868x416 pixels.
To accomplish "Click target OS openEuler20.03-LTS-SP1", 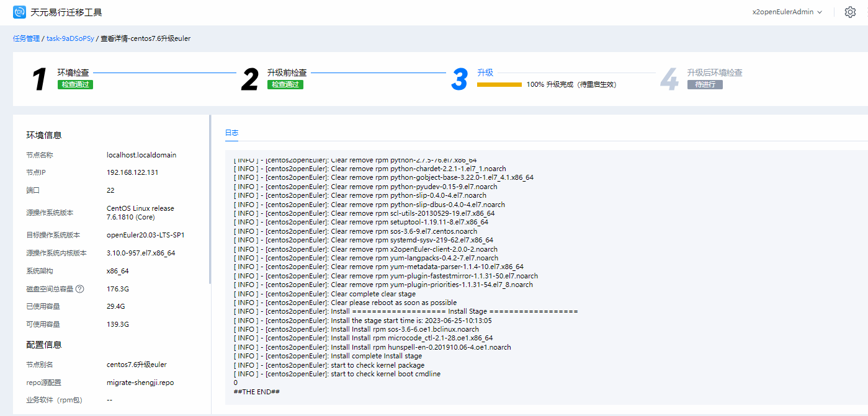I will pyautogui.click(x=146, y=236).
